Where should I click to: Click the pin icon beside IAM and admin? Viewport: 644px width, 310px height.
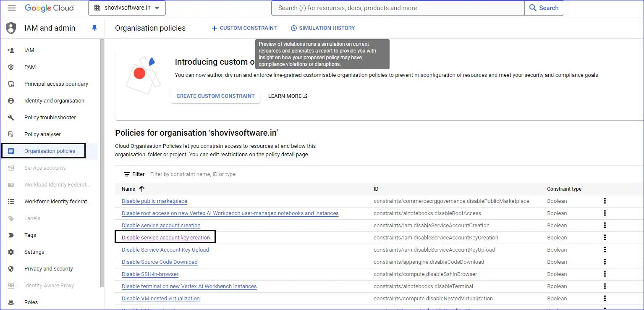click(94, 28)
